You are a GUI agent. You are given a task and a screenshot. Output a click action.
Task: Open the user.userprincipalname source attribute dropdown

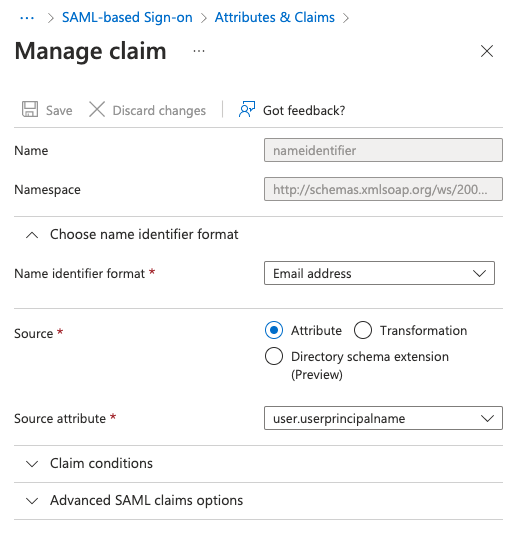pos(383,418)
